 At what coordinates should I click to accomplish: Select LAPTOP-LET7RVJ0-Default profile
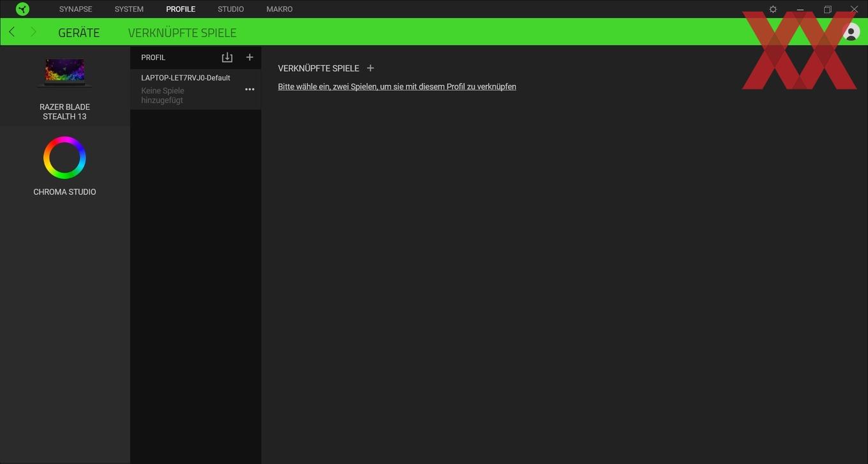(195, 89)
